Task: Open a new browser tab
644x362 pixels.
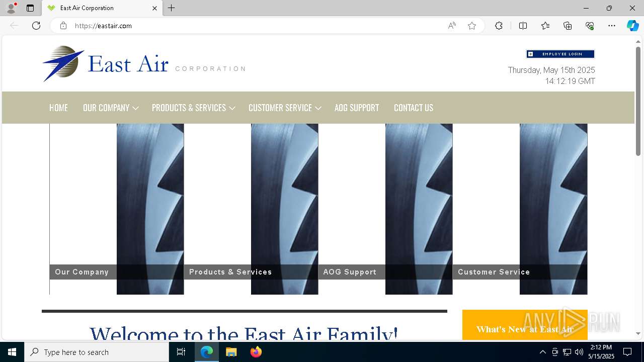Action: point(172,8)
